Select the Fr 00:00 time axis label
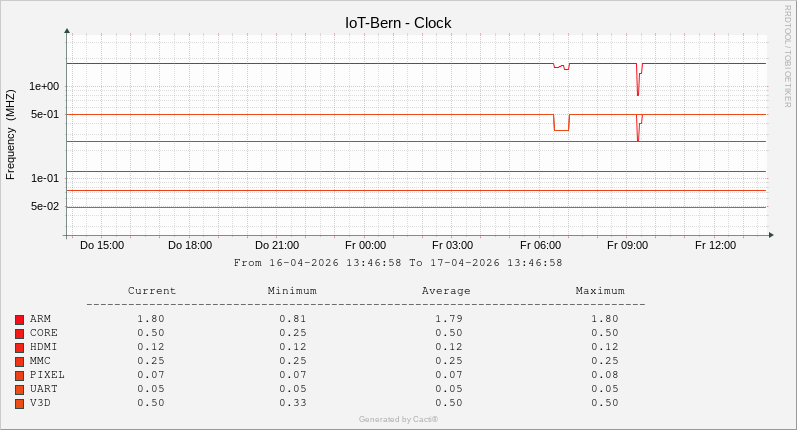 pos(365,245)
